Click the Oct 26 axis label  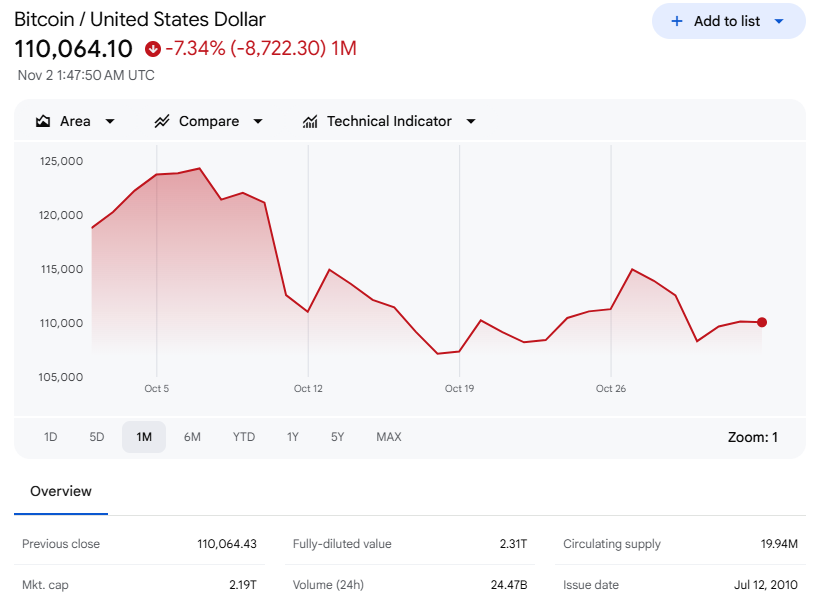click(611, 389)
